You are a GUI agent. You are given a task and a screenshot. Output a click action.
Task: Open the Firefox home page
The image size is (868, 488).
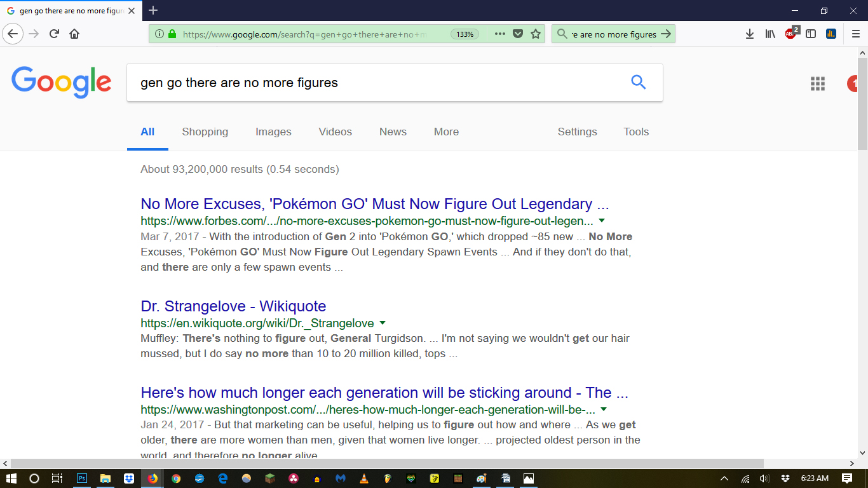coord(74,34)
